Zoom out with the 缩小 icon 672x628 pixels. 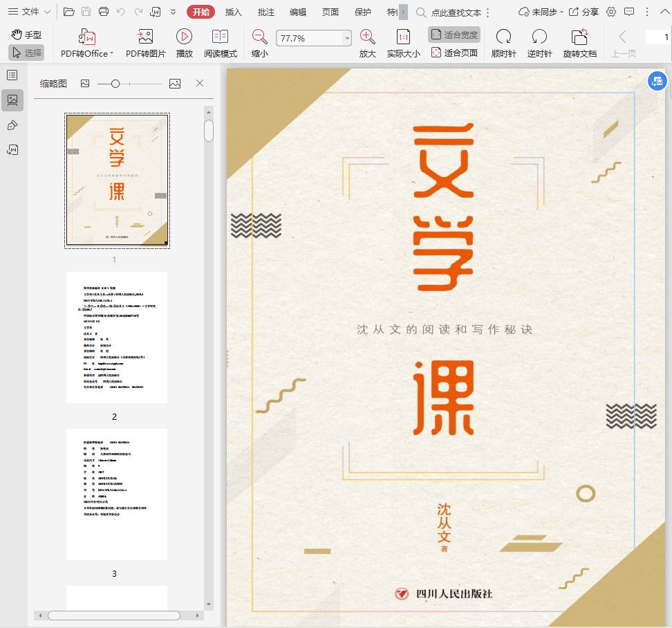pyautogui.click(x=260, y=37)
